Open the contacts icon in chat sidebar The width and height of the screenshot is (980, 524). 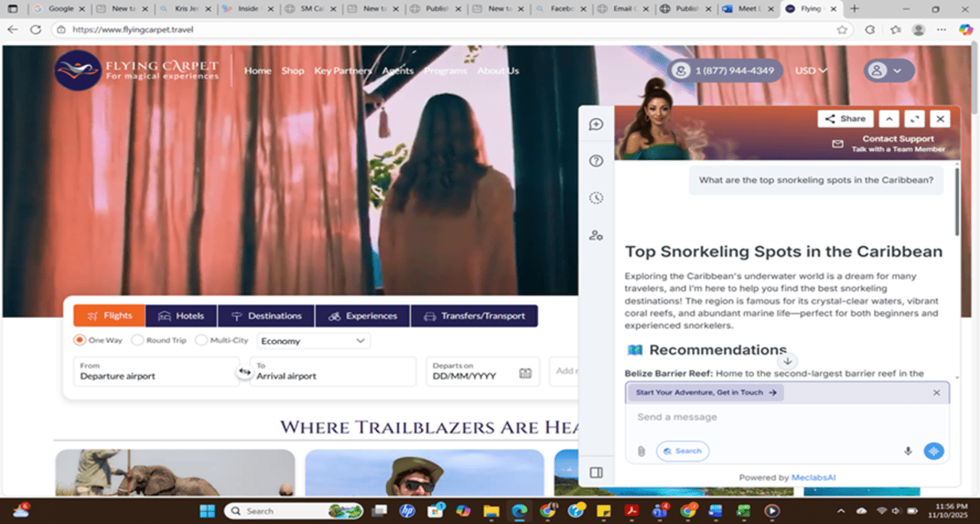(x=596, y=235)
